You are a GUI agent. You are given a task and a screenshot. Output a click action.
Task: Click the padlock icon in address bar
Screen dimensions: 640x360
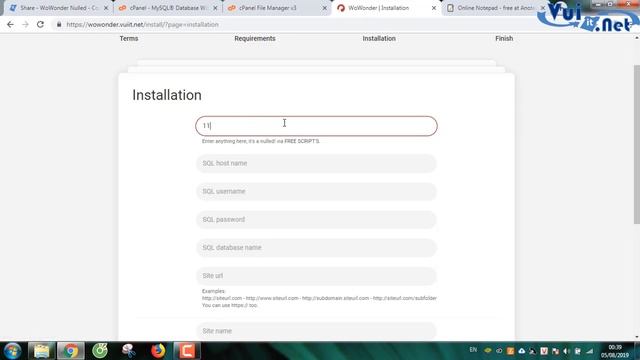(x=59, y=24)
